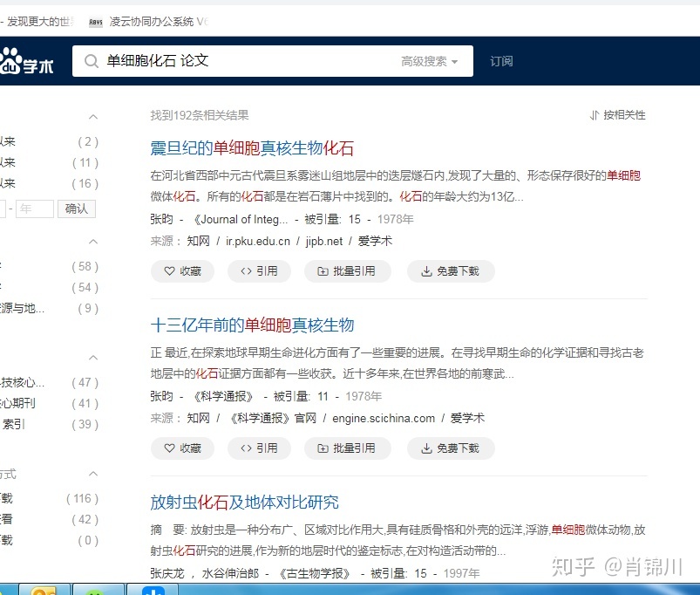This screenshot has height=595, width=700.
Task: Click 免费下载 button under first result
Action: coord(450,271)
